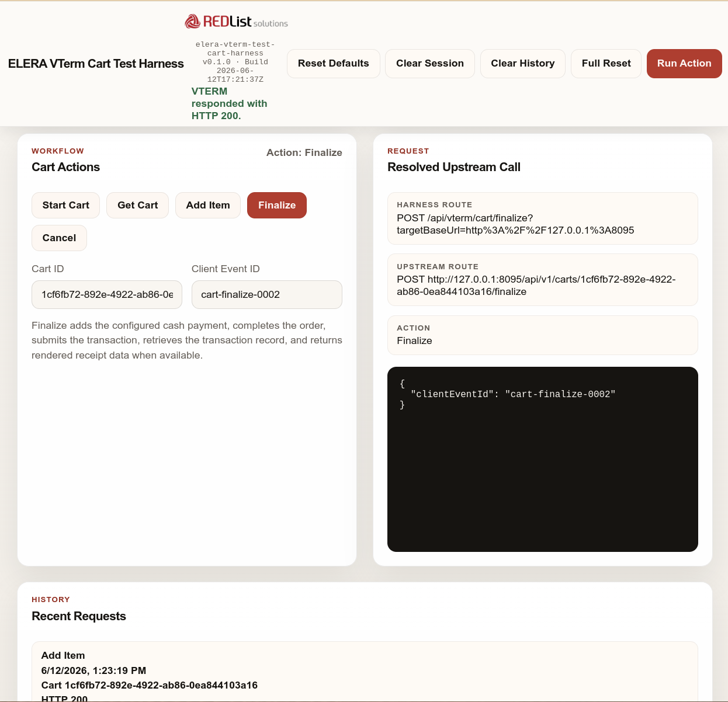Click the Finalize description paragraph
Image resolution: width=728 pixels, height=702 pixels.
(x=187, y=340)
